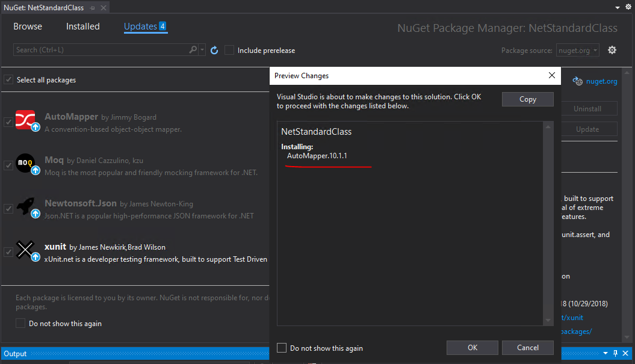Viewport: 635px width, 364px height.
Task: Check Do not show this again in dialog
Action: tap(282, 348)
